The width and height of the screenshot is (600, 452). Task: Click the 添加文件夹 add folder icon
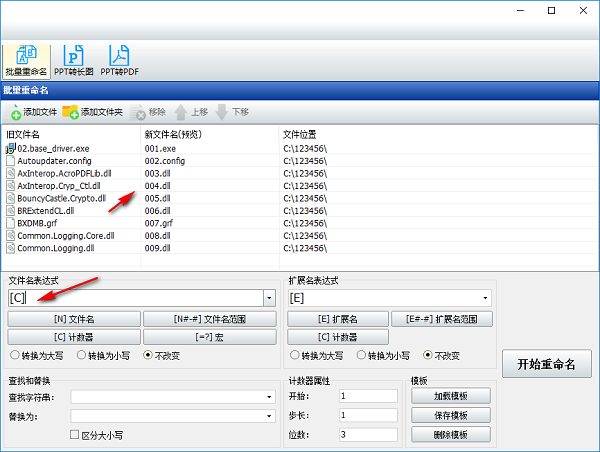pos(70,112)
